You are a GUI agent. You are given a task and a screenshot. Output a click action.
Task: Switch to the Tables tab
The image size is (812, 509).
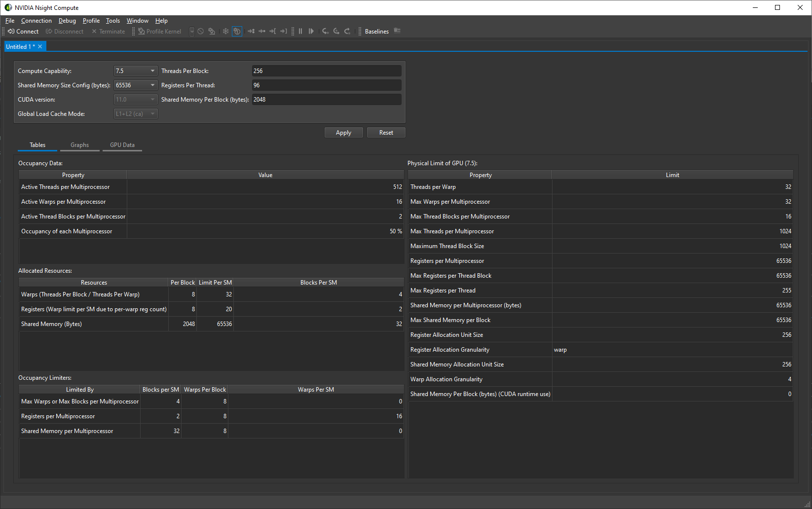coord(37,145)
